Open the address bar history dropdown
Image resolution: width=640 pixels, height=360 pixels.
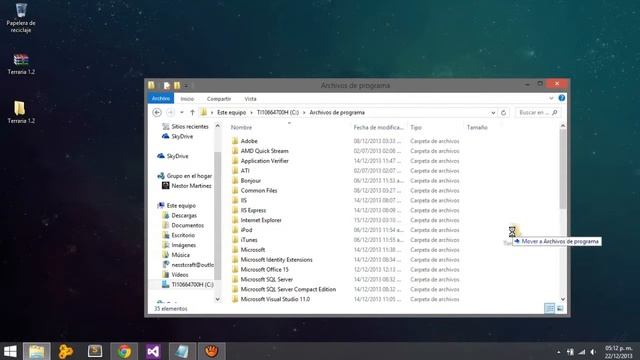coord(493,113)
